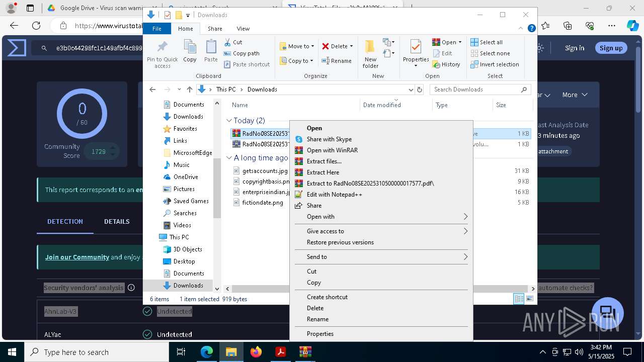The height and width of the screenshot is (362, 644).
Task: Create a New folder
Action: 370,54
